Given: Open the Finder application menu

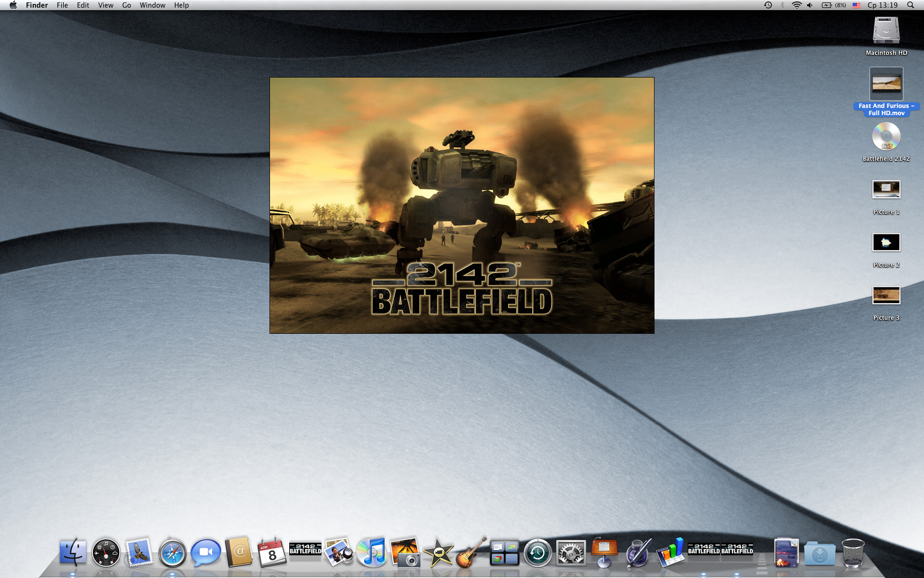Looking at the screenshot, I should (x=37, y=5).
